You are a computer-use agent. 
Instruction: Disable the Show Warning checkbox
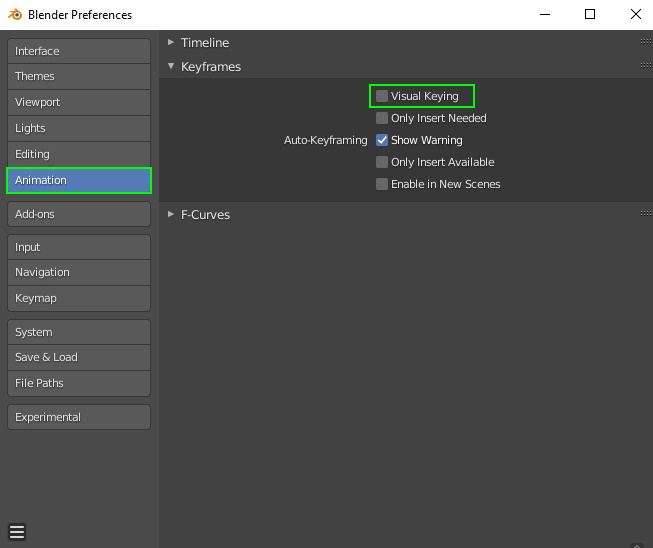[382, 140]
